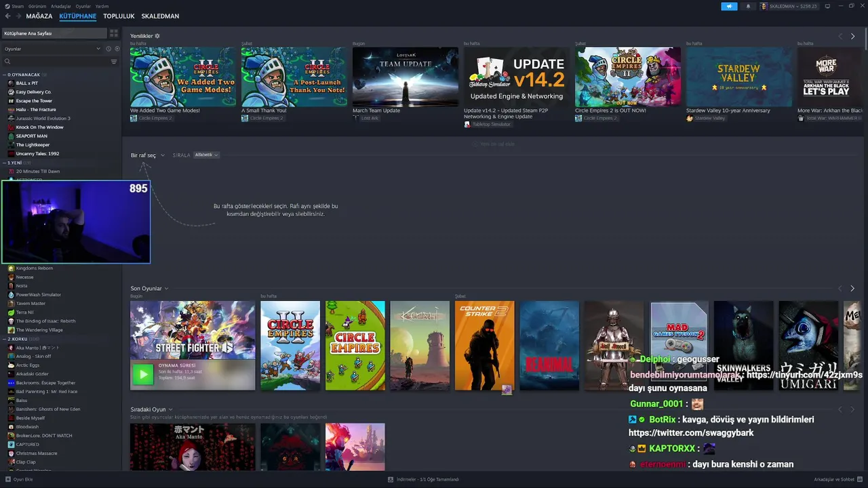The height and width of the screenshot is (488, 868).
Task: Select Banishers: Ghosts of New Eden
Action: [x=48, y=409]
